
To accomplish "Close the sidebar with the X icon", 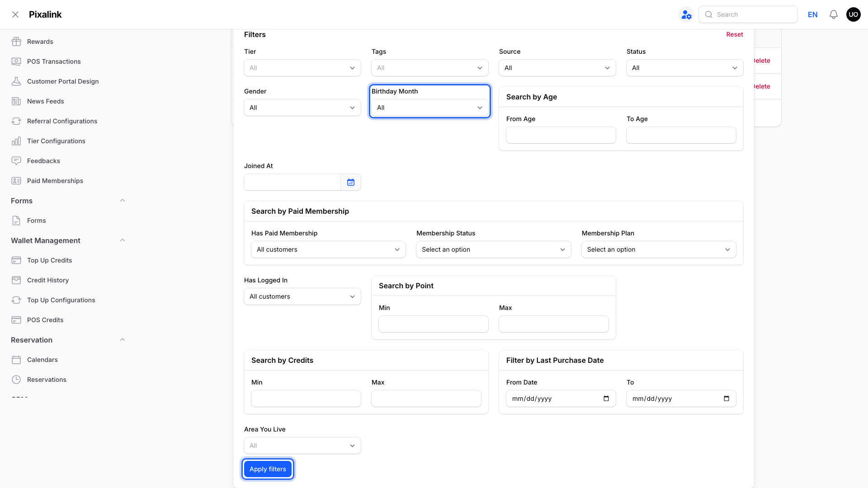I will click(x=15, y=14).
